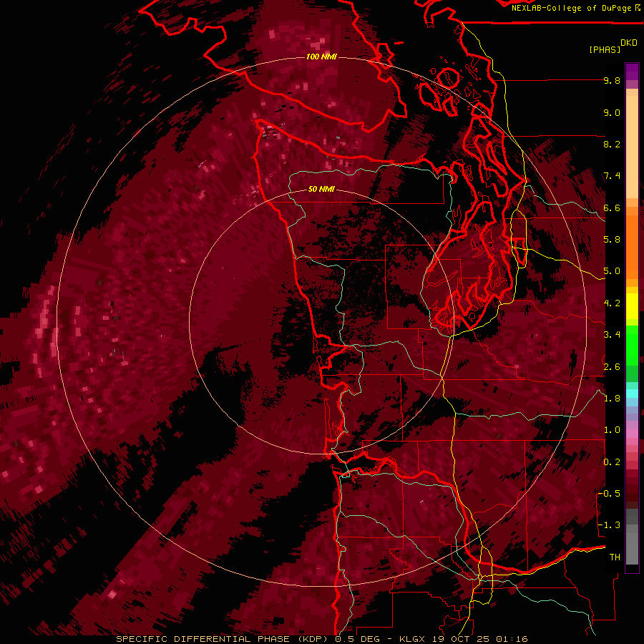Click the 5.0 legend value

pyautogui.click(x=612, y=271)
